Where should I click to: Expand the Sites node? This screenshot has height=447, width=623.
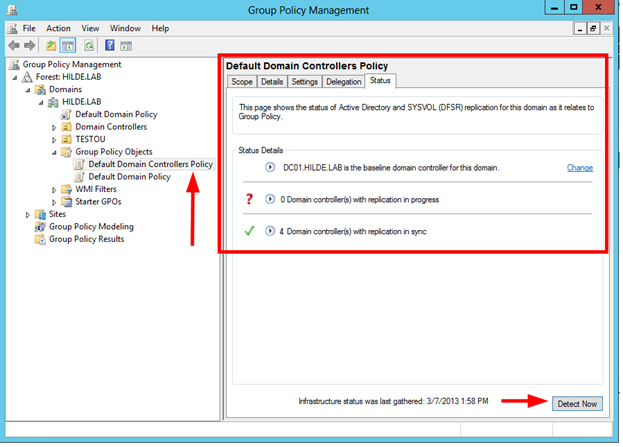28,215
